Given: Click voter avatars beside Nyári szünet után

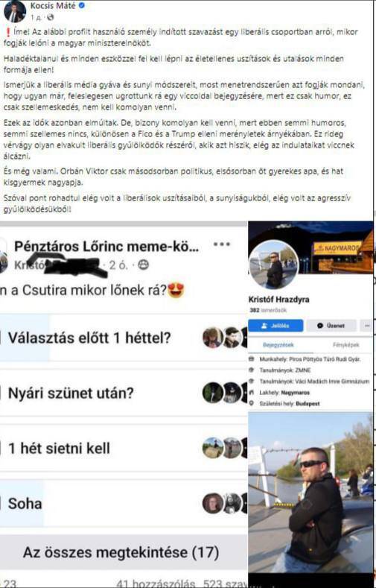Looking at the screenshot, I should (225, 393).
